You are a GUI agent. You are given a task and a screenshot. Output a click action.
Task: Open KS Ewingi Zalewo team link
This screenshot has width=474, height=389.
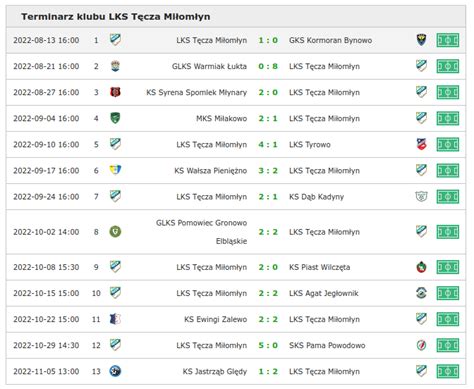(x=216, y=319)
